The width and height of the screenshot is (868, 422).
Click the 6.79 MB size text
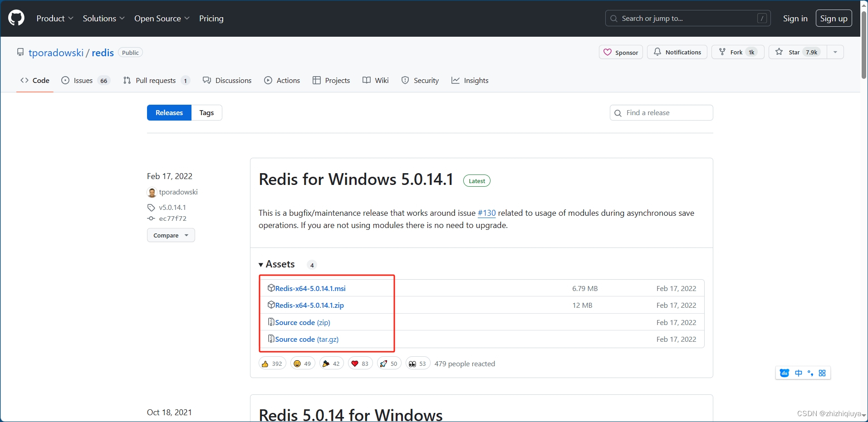click(x=585, y=289)
